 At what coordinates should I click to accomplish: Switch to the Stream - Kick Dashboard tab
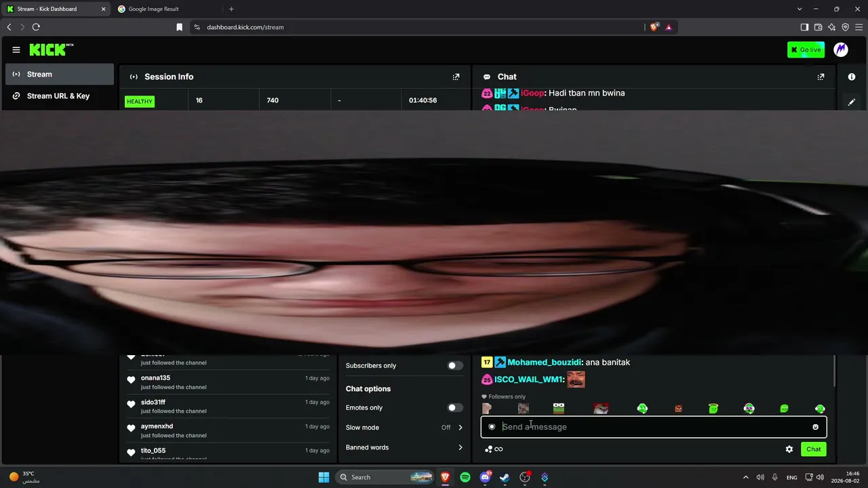[56, 9]
